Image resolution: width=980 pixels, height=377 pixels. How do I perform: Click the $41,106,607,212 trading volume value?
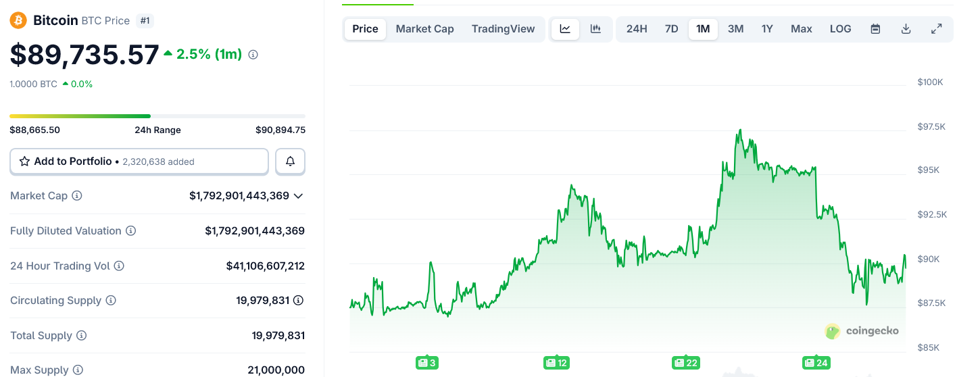[266, 266]
